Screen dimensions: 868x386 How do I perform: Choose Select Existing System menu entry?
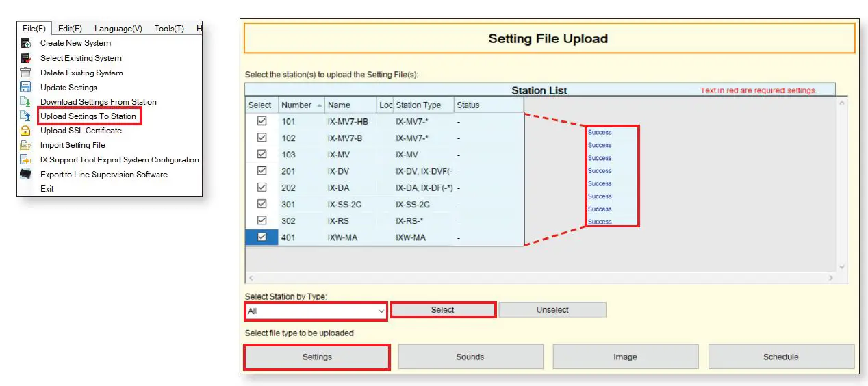(81, 58)
